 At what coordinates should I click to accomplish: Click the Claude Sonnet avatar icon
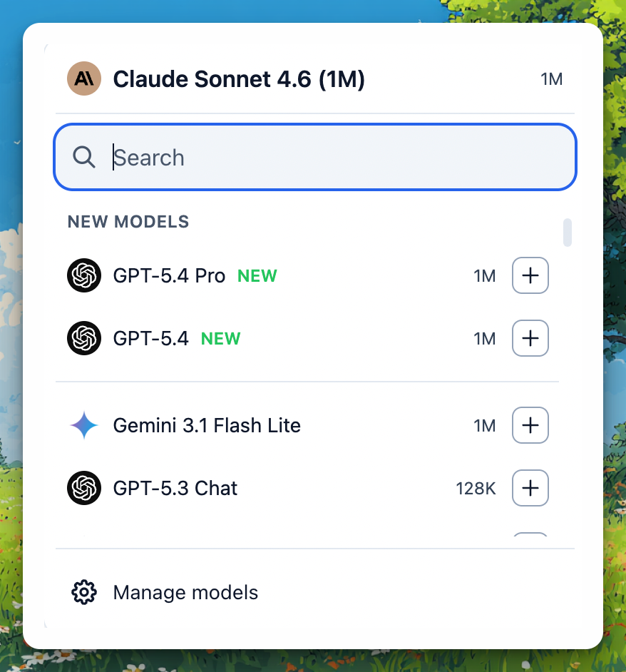(83, 79)
